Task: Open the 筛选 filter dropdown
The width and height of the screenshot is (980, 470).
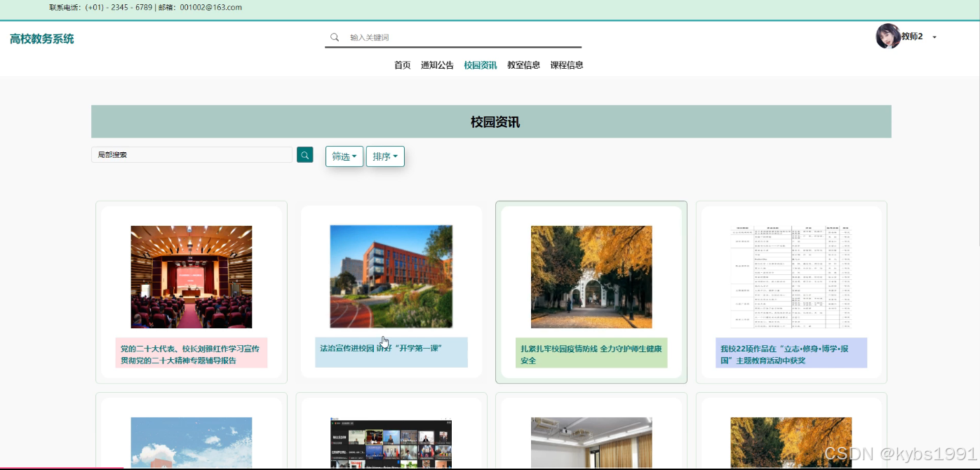Action: pyautogui.click(x=344, y=156)
